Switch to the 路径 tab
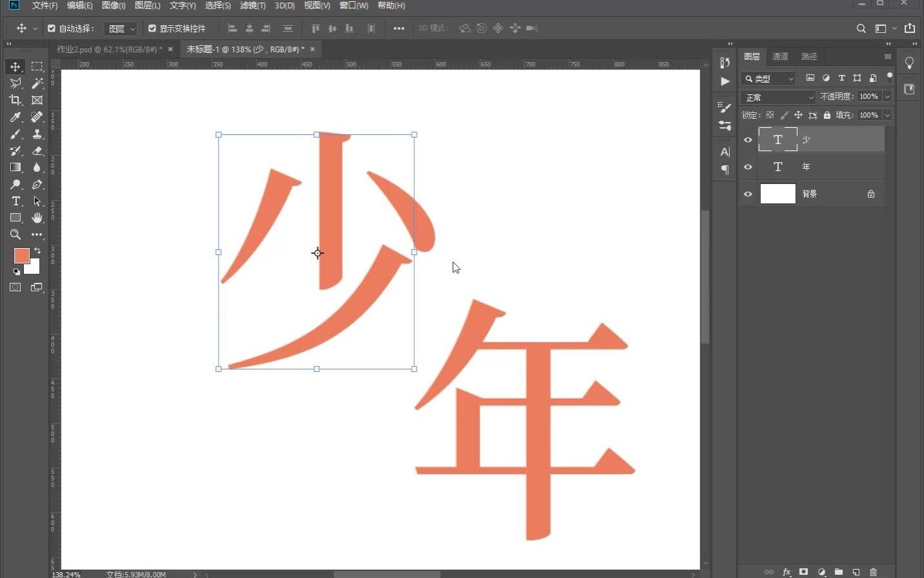 809,57
